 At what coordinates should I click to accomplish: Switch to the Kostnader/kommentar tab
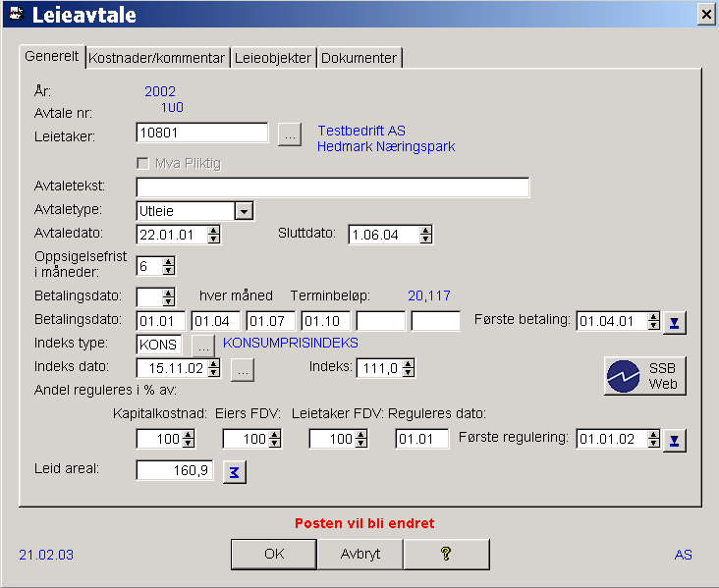coord(157,58)
